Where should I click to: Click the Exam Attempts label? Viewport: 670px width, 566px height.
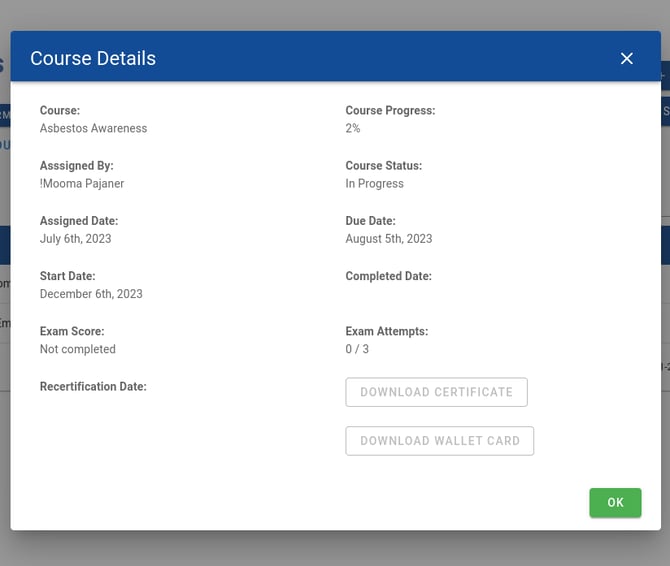386,331
